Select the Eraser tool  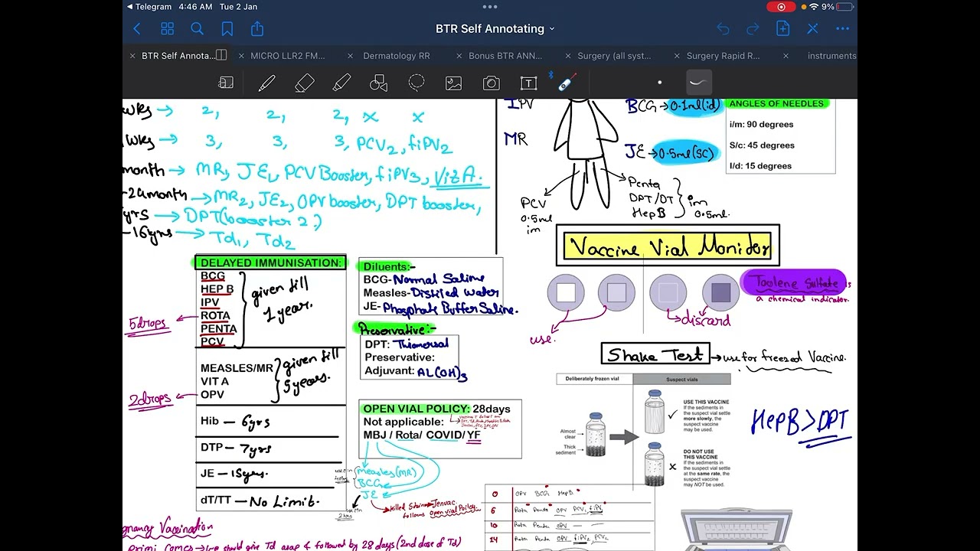(304, 83)
